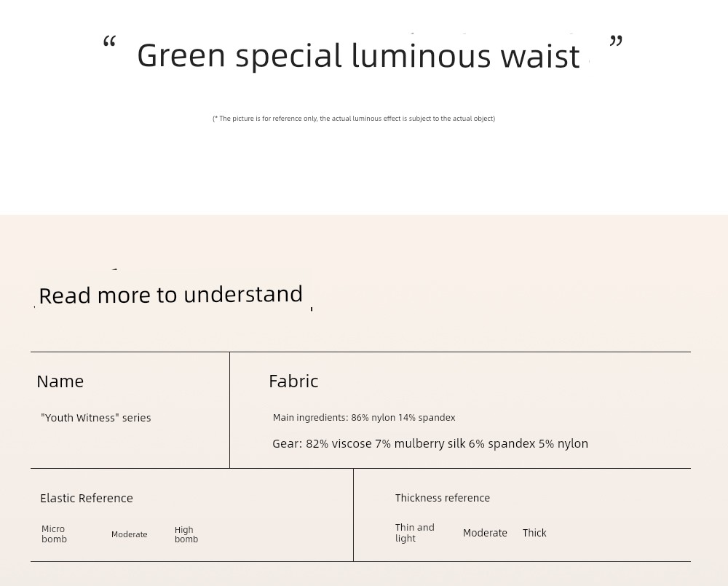Click the Elastic Reference label

[x=87, y=498]
